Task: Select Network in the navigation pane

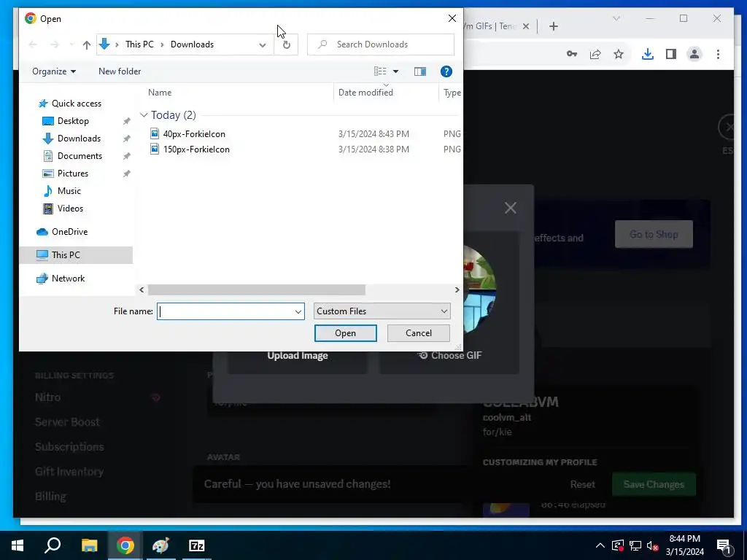Action: (68, 279)
